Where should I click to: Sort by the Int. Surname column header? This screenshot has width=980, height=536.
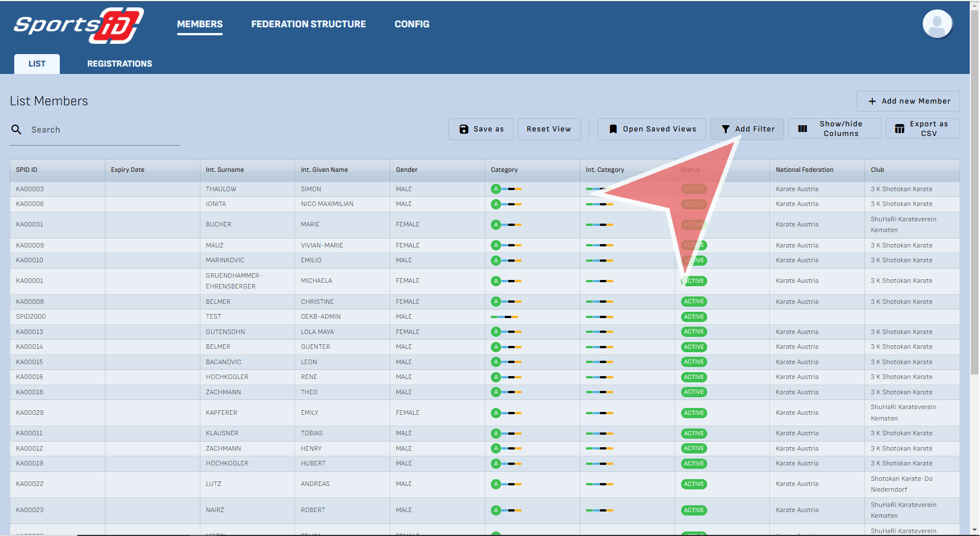pyautogui.click(x=224, y=170)
